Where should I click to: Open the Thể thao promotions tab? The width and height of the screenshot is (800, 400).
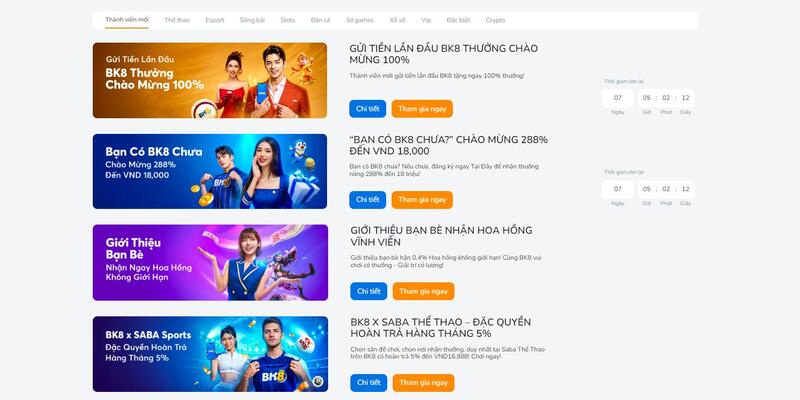pyautogui.click(x=177, y=20)
